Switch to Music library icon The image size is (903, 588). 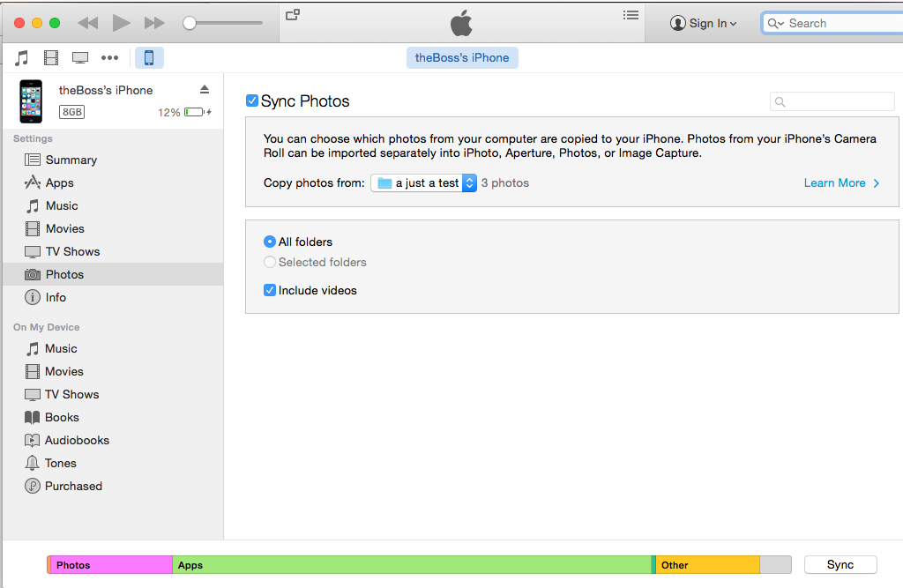[x=22, y=57]
